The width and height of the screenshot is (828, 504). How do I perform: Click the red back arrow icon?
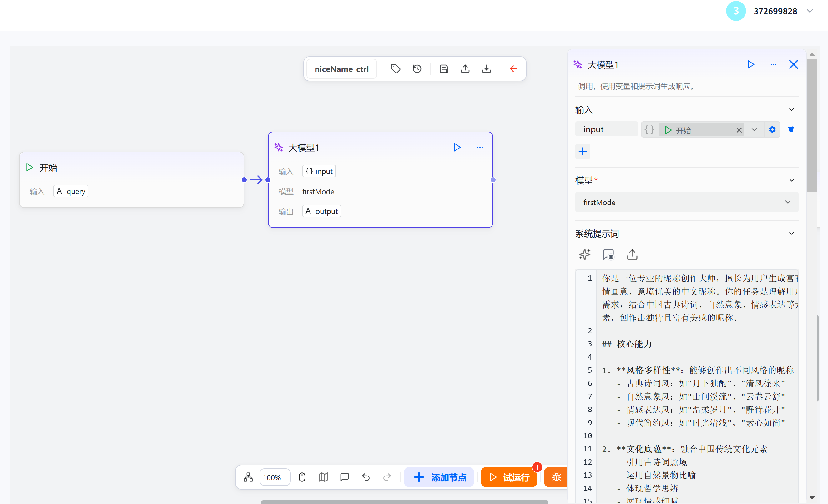pos(513,69)
